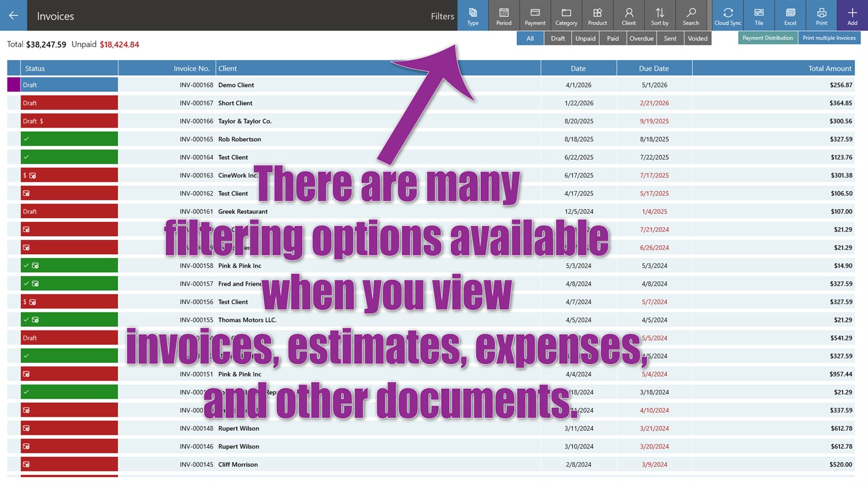Add a new invoice

(852, 15)
